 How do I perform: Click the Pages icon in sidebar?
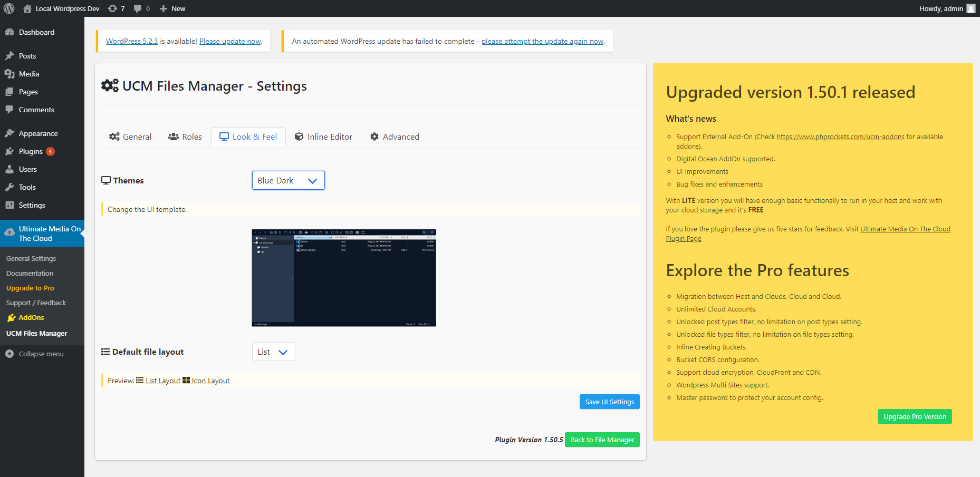(9, 92)
